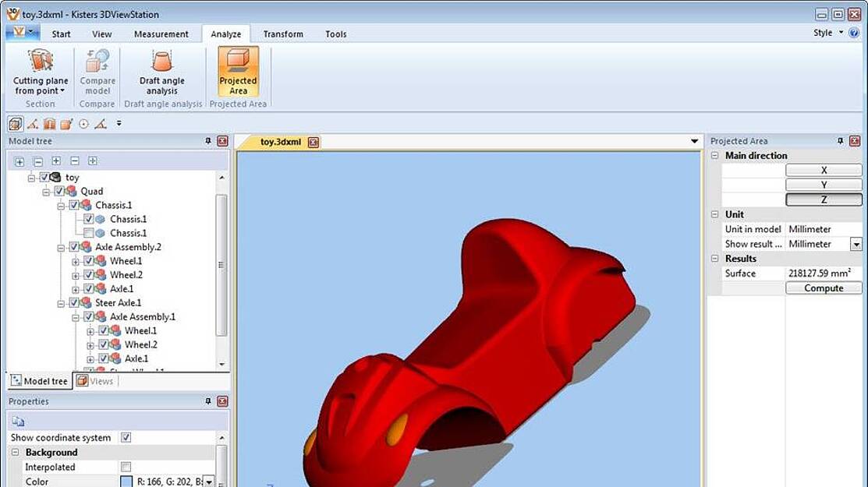Open the Show result unit dropdown
This screenshot has width=868, height=487.
click(856, 244)
